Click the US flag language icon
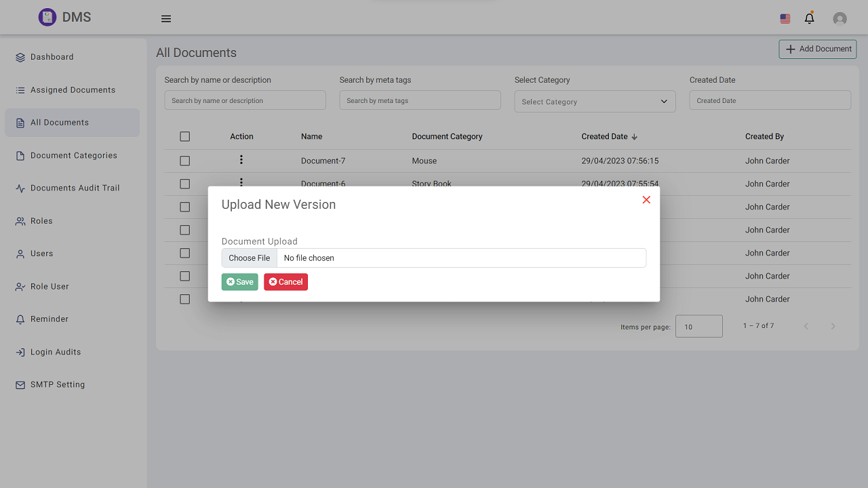This screenshot has height=488, width=868. click(785, 19)
